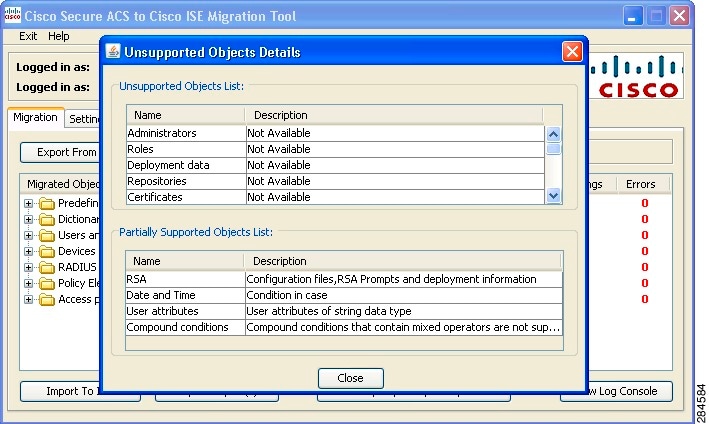Select the Users folder icon
This screenshot has height=424, width=709.
(47, 236)
